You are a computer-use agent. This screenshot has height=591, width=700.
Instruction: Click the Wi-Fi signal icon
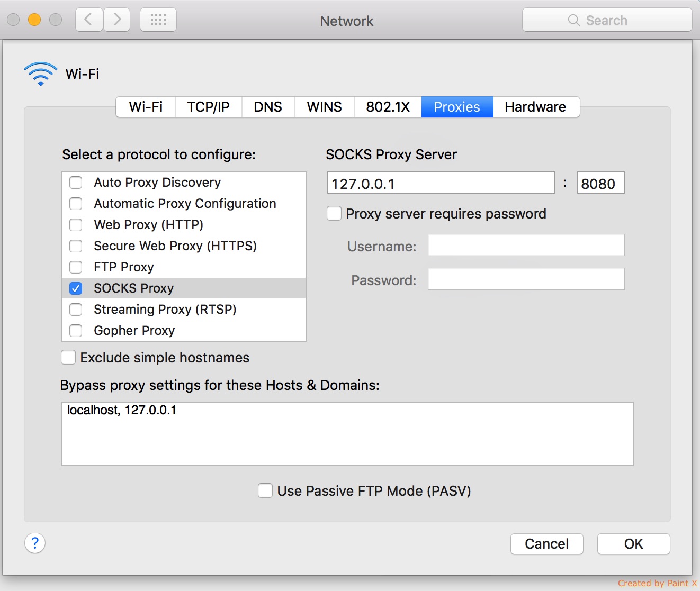pos(41,74)
